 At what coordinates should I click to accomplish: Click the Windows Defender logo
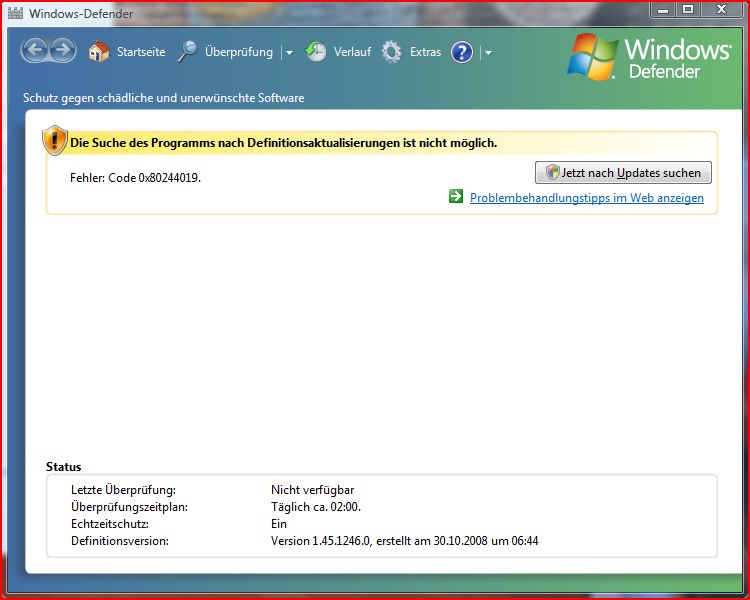point(649,56)
